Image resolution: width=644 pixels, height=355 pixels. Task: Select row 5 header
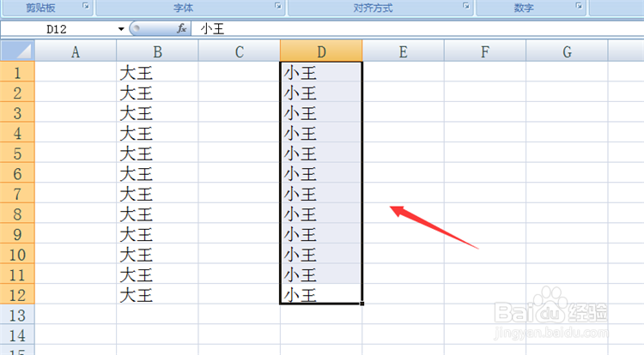point(17,153)
